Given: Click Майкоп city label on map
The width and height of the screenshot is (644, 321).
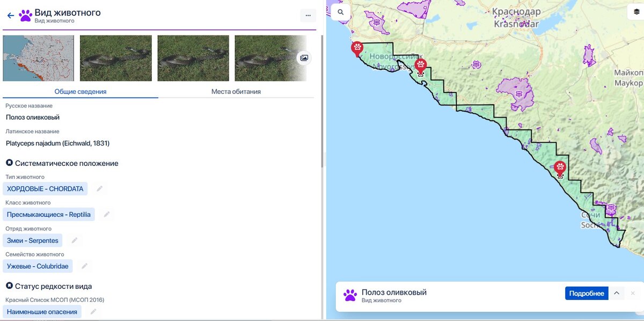Looking at the screenshot, I should click(628, 72).
